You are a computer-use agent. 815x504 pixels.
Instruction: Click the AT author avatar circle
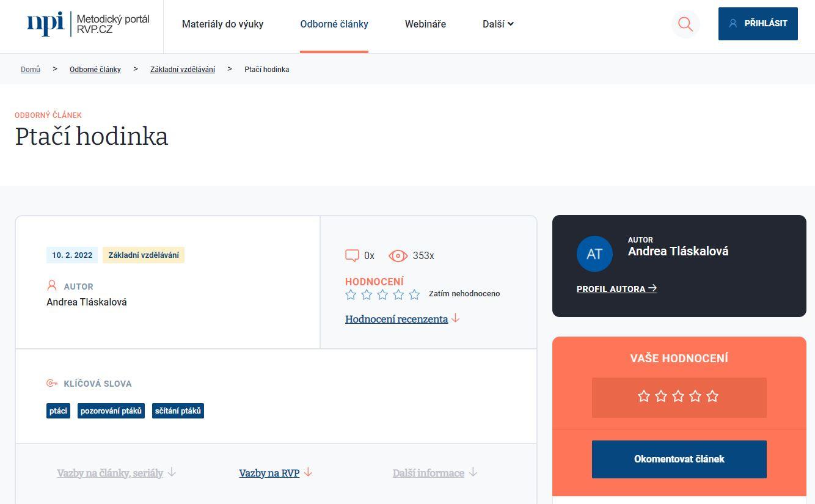coord(594,254)
